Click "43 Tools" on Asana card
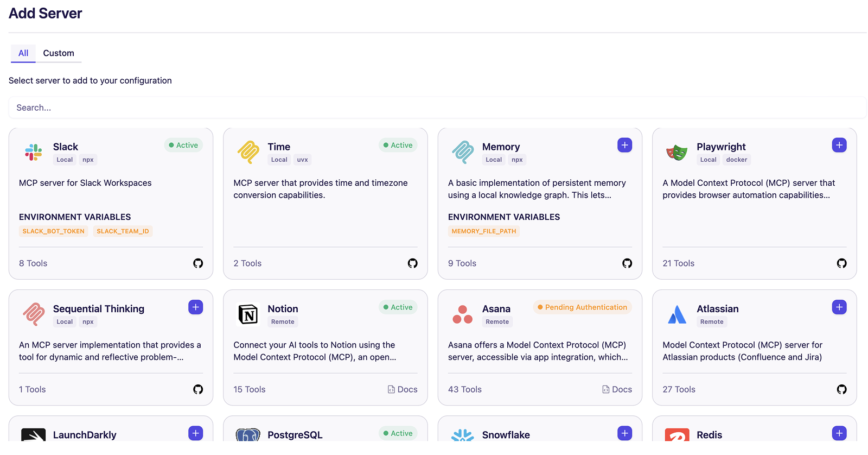Image resolution: width=868 pixels, height=455 pixels. coord(465,389)
